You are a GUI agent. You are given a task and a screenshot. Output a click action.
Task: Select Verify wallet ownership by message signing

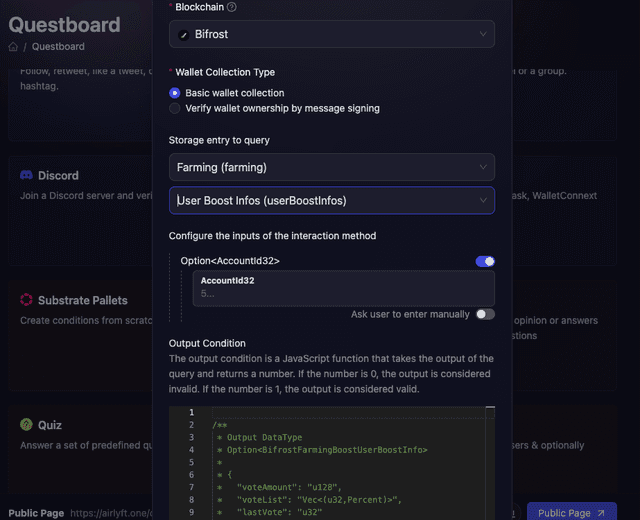pyautogui.click(x=175, y=108)
